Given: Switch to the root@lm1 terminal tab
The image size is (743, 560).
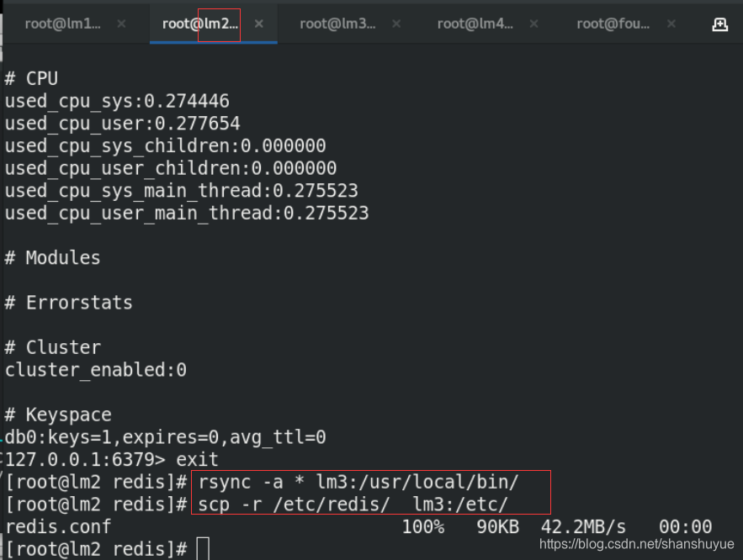Looking at the screenshot, I should pyautogui.click(x=62, y=24).
